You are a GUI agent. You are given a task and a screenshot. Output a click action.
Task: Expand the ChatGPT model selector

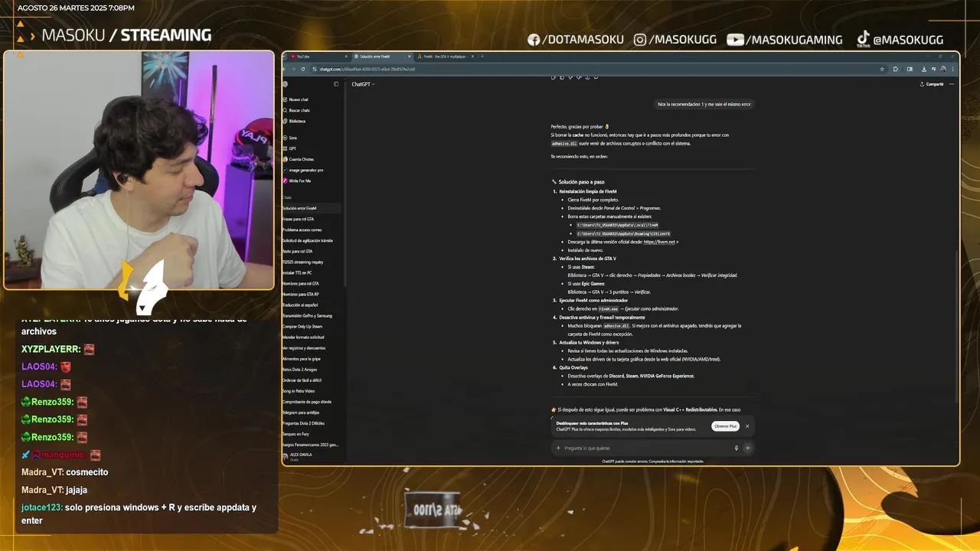pyautogui.click(x=363, y=84)
